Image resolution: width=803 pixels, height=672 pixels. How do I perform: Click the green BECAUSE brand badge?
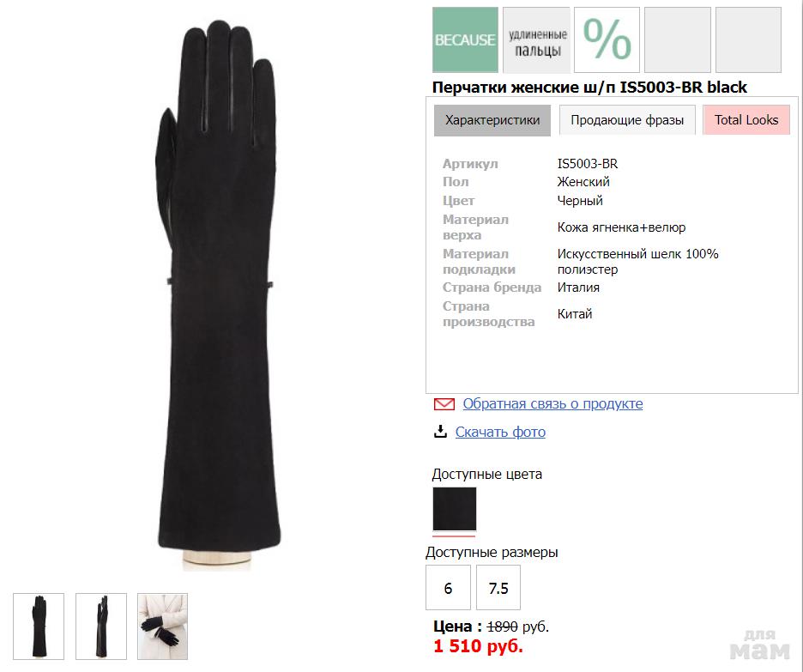pos(465,39)
